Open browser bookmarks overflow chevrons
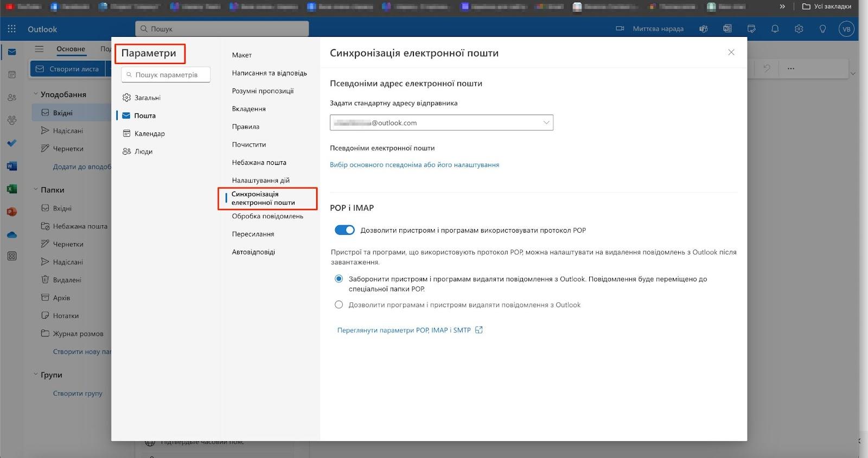The width and height of the screenshot is (868, 458). (x=782, y=7)
